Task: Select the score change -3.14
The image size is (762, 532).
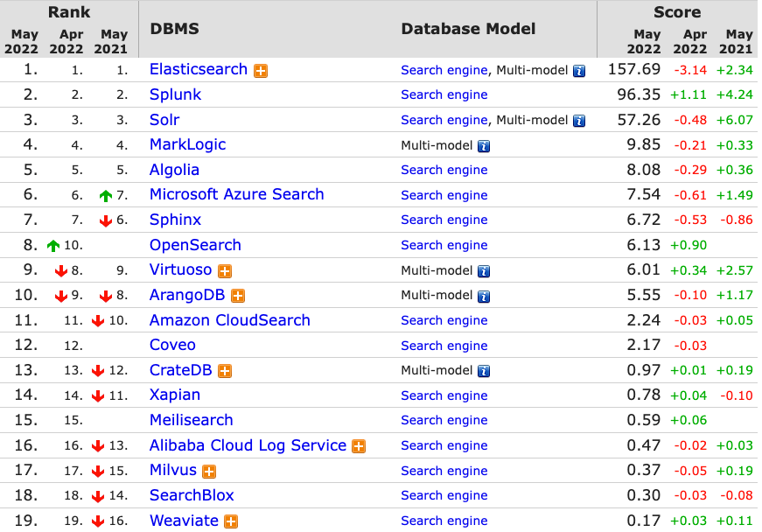Action: pyautogui.click(x=690, y=71)
